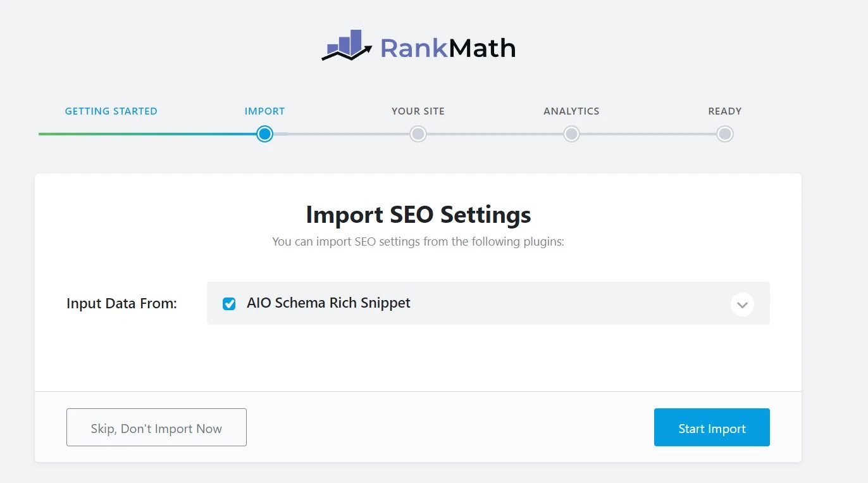Switch to the Ready step label
Image resolution: width=868 pixels, height=483 pixels.
[724, 111]
